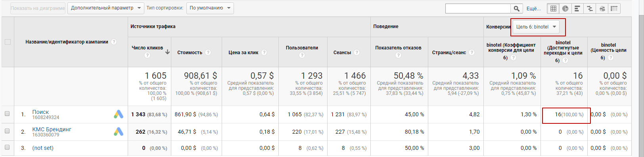This screenshot has height=157, width=644.
Task: Sort by Страниц/сеанс column header
Action: pyautogui.click(x=449, y=53)
